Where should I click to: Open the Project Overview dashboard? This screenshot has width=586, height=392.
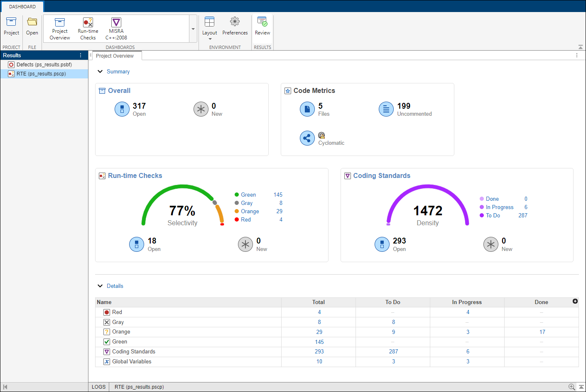59,27
